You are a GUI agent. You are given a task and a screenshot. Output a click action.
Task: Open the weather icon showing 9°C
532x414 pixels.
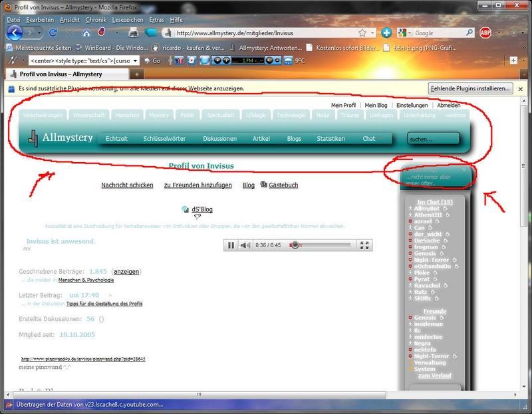(x=288, y=60)
